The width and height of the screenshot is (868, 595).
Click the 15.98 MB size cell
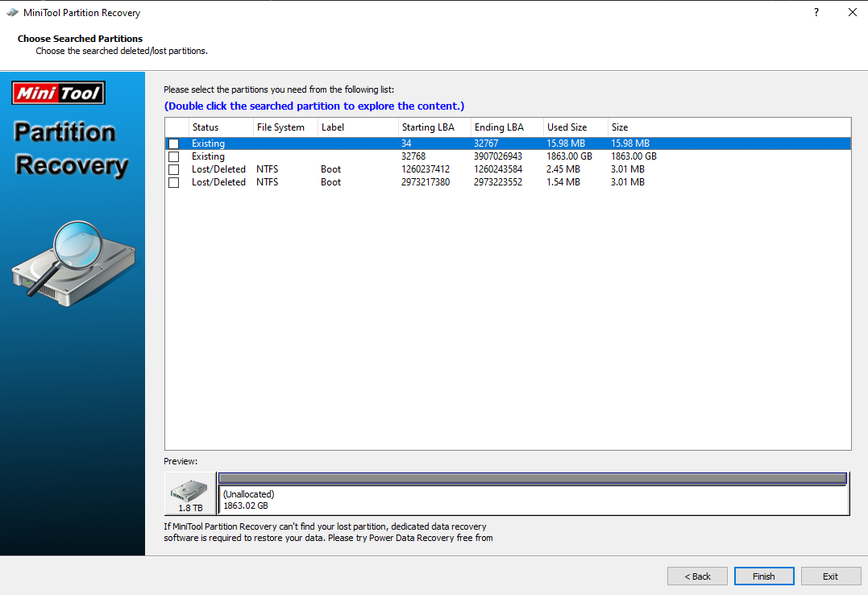pyautogui.click(x=630, y=144)
